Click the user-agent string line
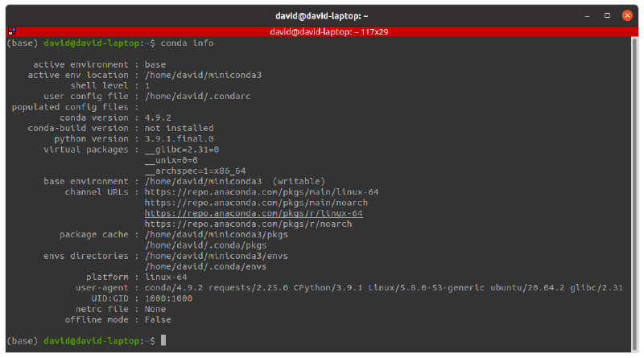The height and width of the screenshot is (358, 644). click(x=384, y=288)
